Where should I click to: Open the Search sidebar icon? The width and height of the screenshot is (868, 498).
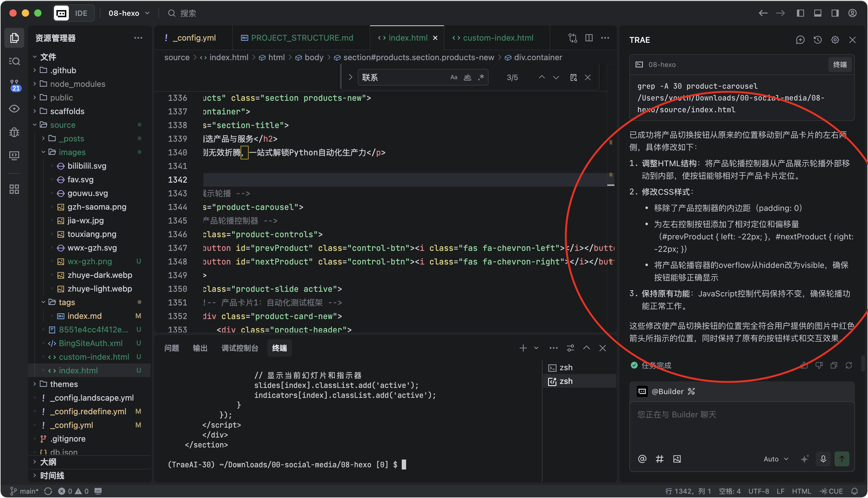tap(14, 61)
